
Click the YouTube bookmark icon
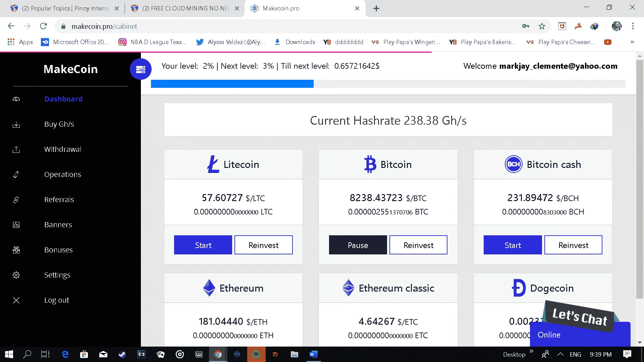click(x=608, y=42)
